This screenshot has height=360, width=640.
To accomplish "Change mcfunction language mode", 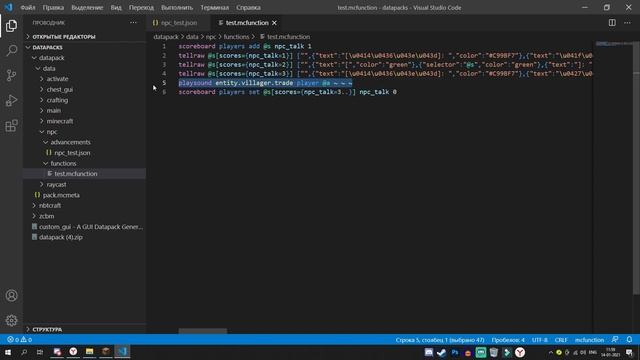I will tap(589, 340).
